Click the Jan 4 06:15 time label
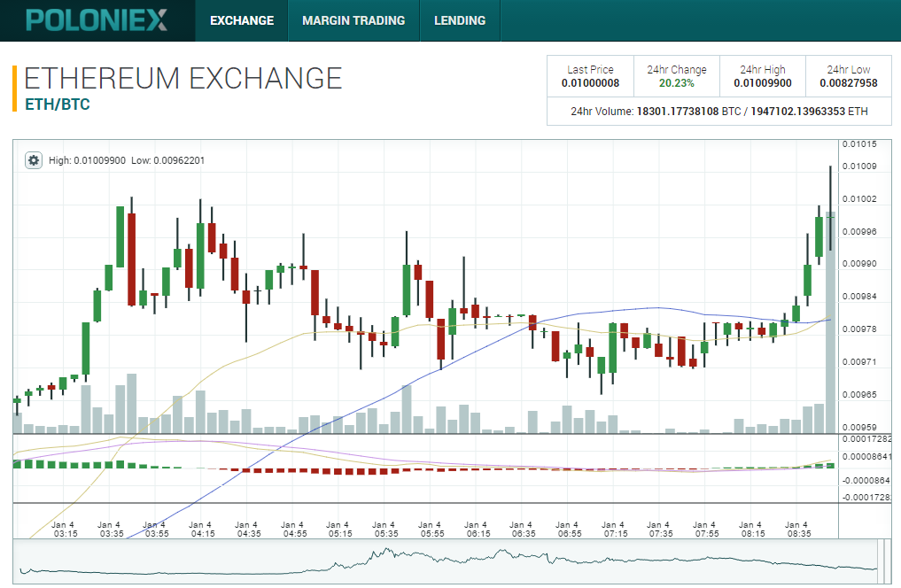 click(x=478, y=529)
